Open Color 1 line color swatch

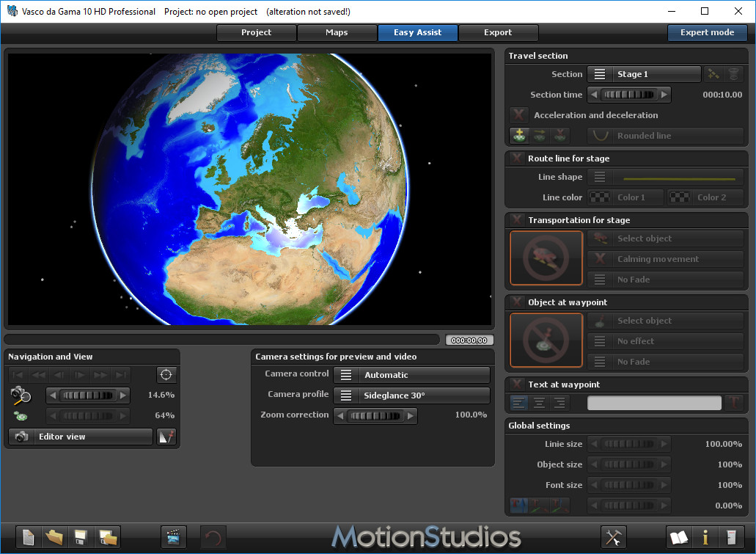coord(625,197)
